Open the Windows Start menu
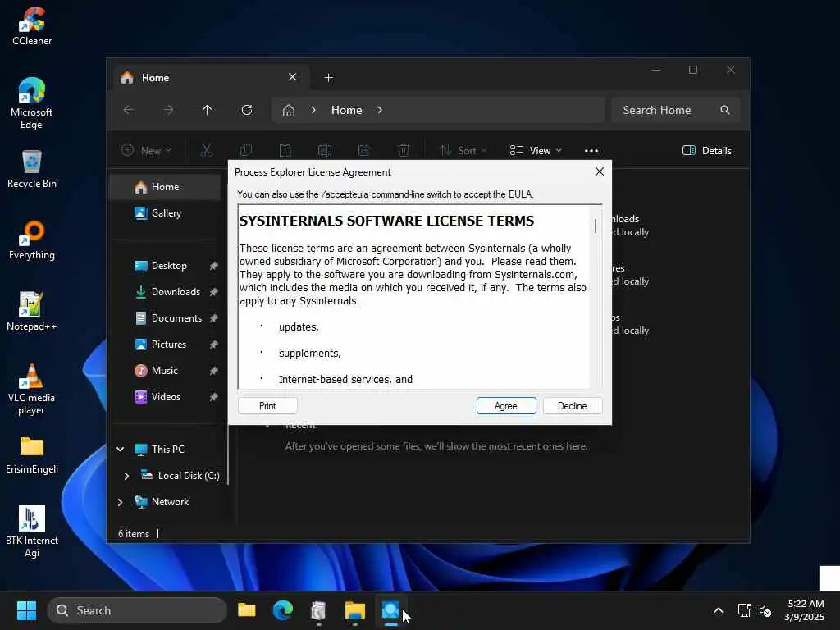This screenshot has height=630, width=840. click(x=26, y=610)
